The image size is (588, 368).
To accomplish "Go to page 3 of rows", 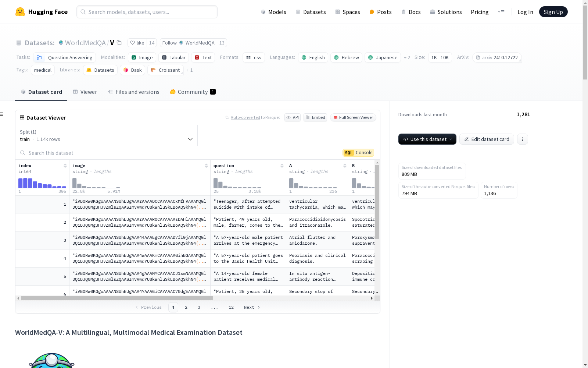I will [199, 307].
